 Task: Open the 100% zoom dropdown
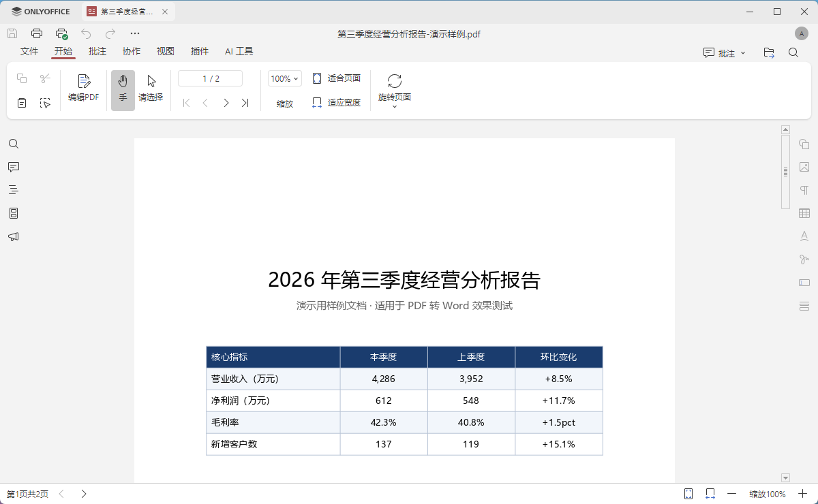(x=285, y=78)
